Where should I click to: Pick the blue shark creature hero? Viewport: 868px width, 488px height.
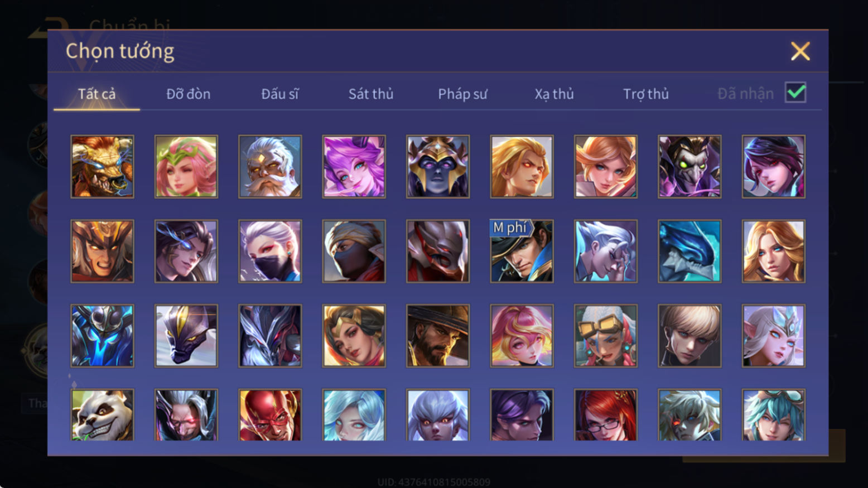pos(689,251)
